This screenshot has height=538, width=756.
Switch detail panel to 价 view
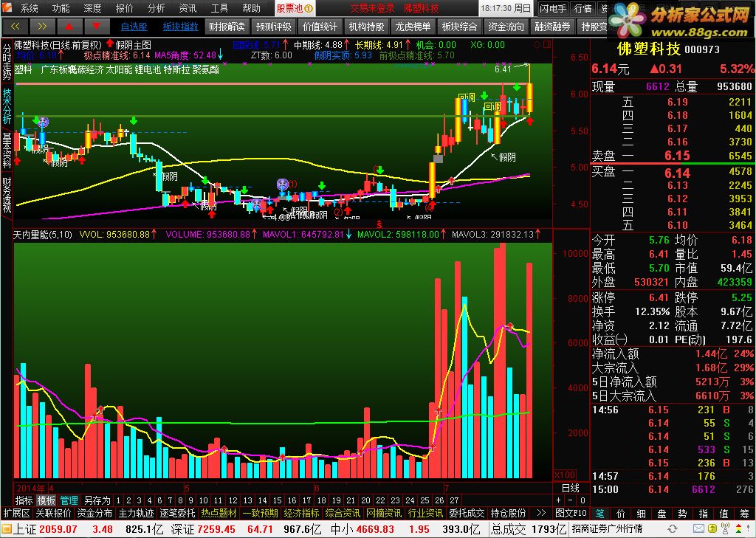pos(622,513)
